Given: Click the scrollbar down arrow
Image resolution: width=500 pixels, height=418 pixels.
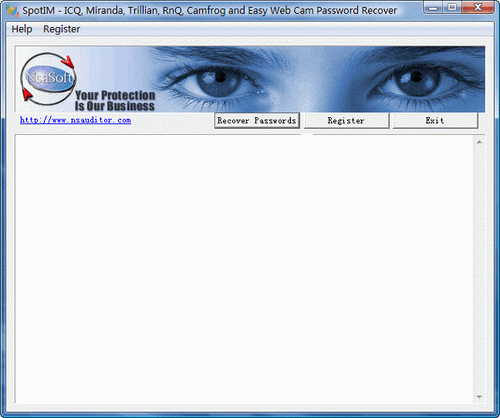Looking at the screenshot, I should coord(479,397).
